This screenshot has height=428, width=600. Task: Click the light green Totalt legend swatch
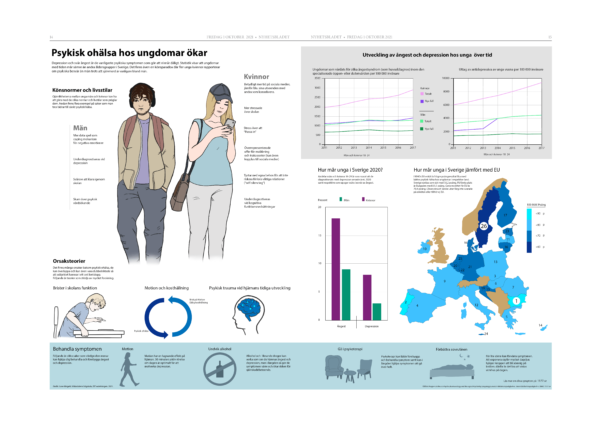coord(422,121)
